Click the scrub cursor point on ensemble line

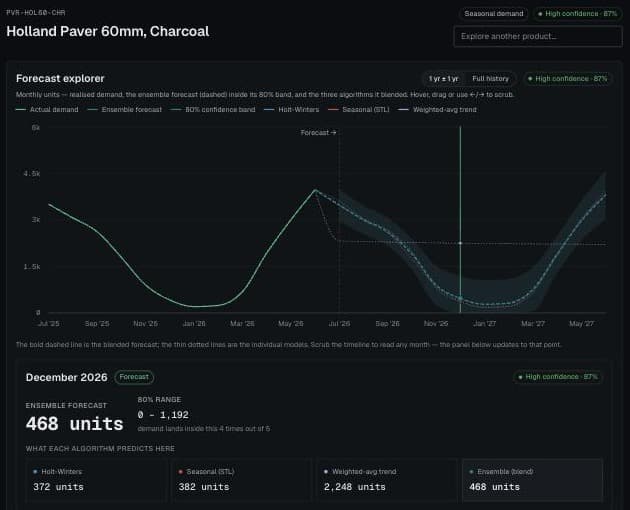pos(460,299)
